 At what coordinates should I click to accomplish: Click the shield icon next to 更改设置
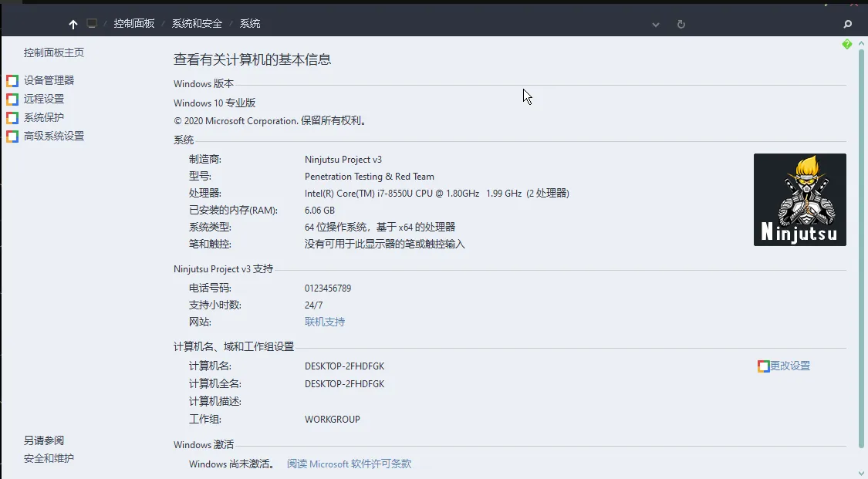click(763, 366)
